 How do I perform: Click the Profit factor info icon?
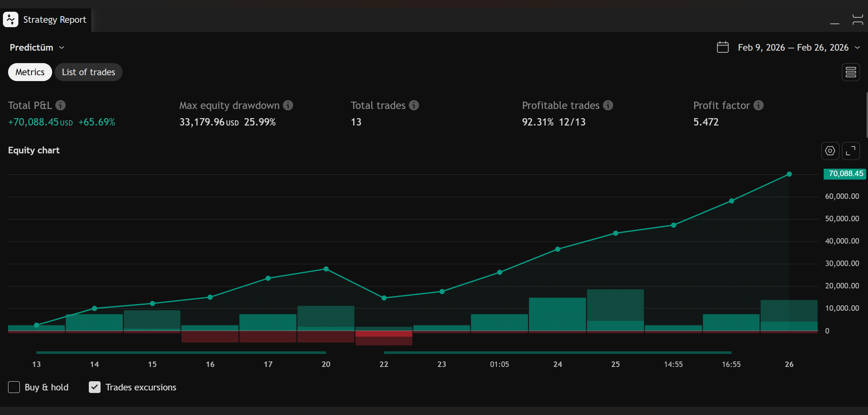click(x=758, y=105)
